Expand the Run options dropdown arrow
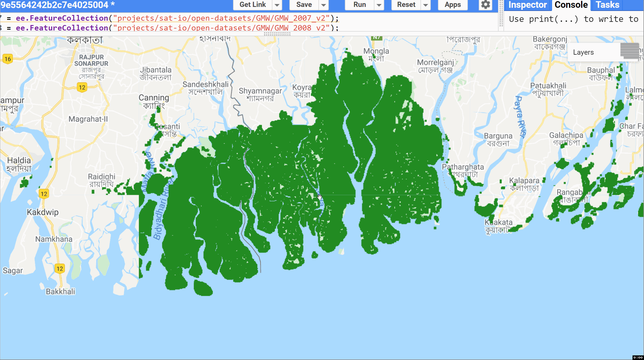 click(379, 5)
